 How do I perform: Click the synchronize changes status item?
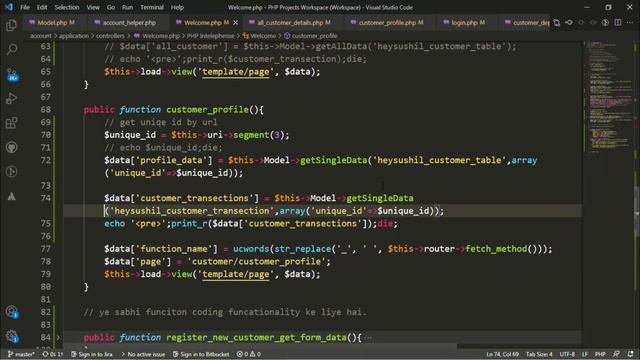[x=53, y=354]
